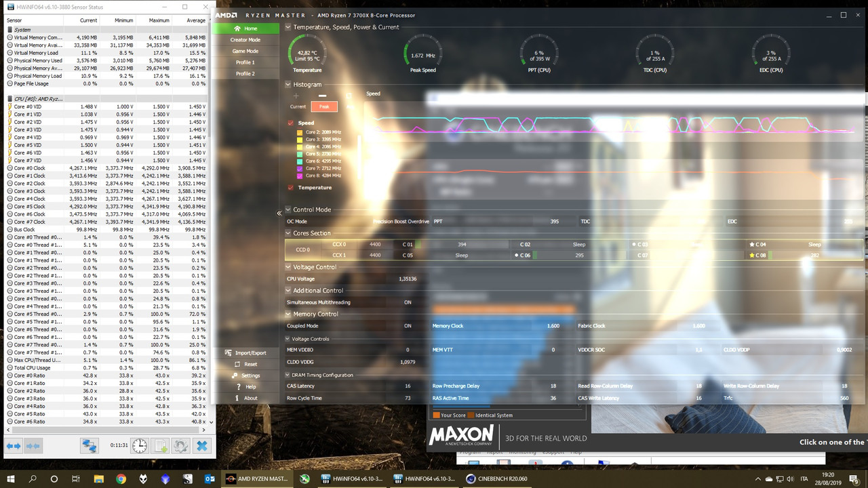Click the Reset label in Ryzen Master sidebar
The width and height of the screenshot is (868, 488).
tap(251, 364)
